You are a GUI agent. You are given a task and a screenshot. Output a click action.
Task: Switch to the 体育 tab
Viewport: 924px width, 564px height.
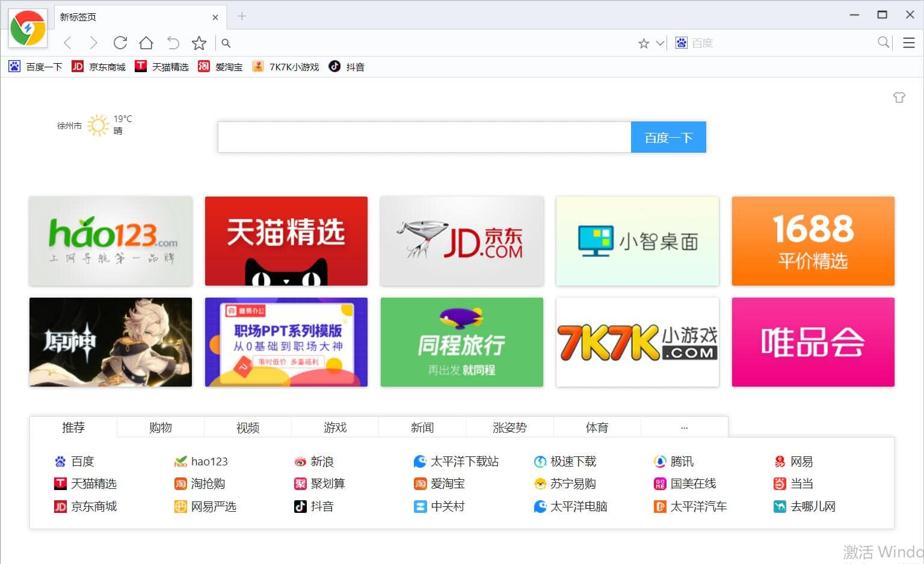(x=597, y=427)
